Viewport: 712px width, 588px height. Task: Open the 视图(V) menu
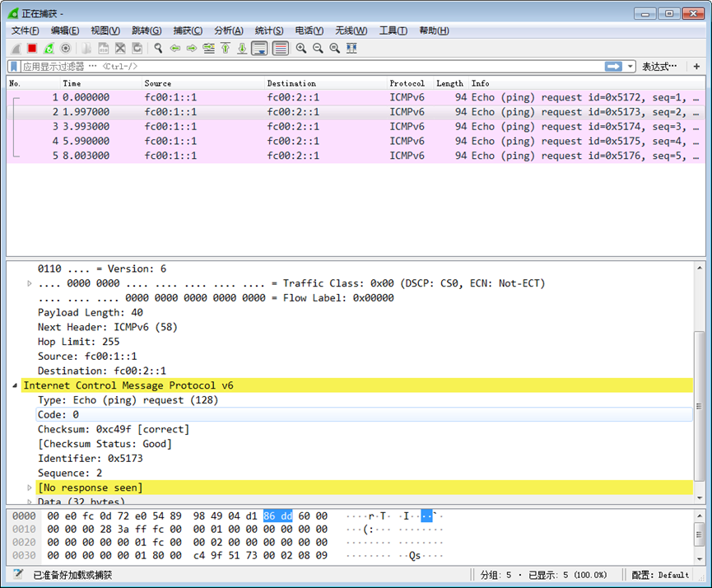(105, 30)
